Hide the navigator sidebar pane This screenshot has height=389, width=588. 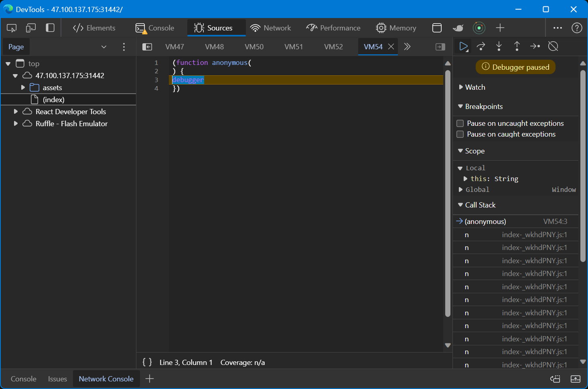[147, 47]
